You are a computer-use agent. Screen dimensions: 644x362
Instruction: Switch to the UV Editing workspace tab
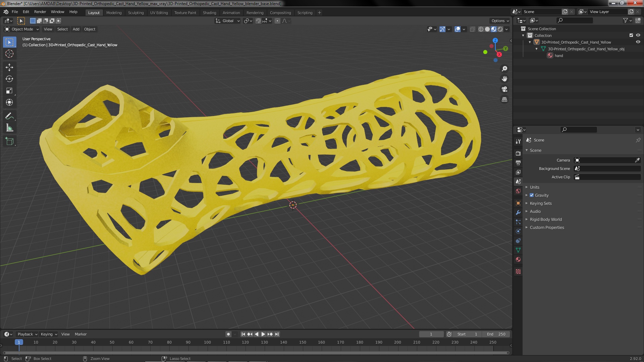coord(159,13)
